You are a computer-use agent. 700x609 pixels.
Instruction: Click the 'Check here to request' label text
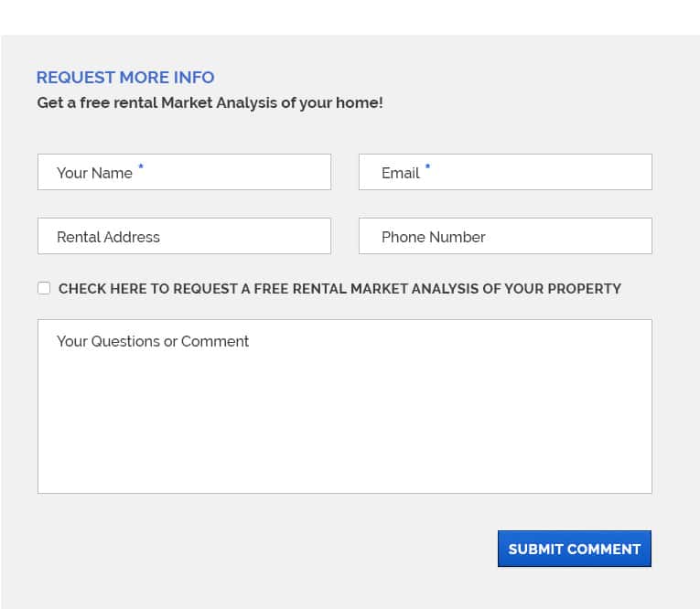(339, 289)
